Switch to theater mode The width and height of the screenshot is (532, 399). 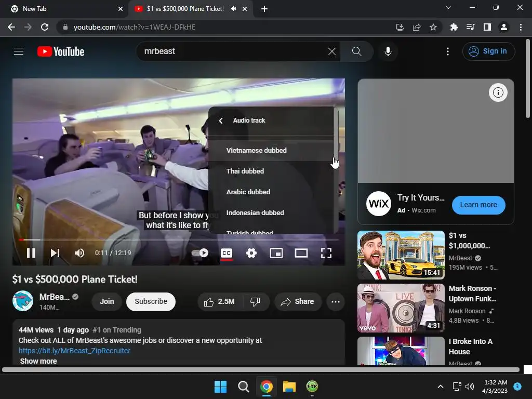301,253
